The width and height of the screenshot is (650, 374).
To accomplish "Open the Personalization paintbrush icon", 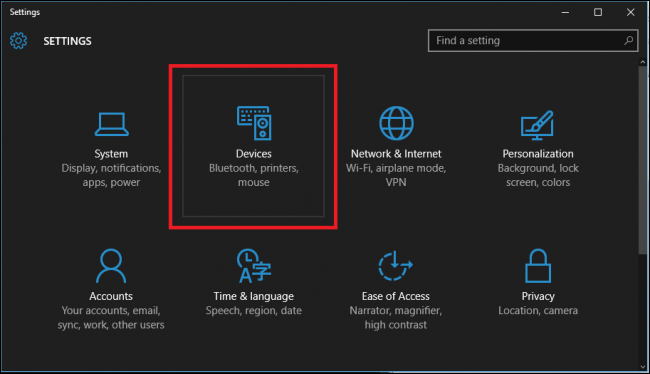I will pyautogui.click(x=537, y=125).
